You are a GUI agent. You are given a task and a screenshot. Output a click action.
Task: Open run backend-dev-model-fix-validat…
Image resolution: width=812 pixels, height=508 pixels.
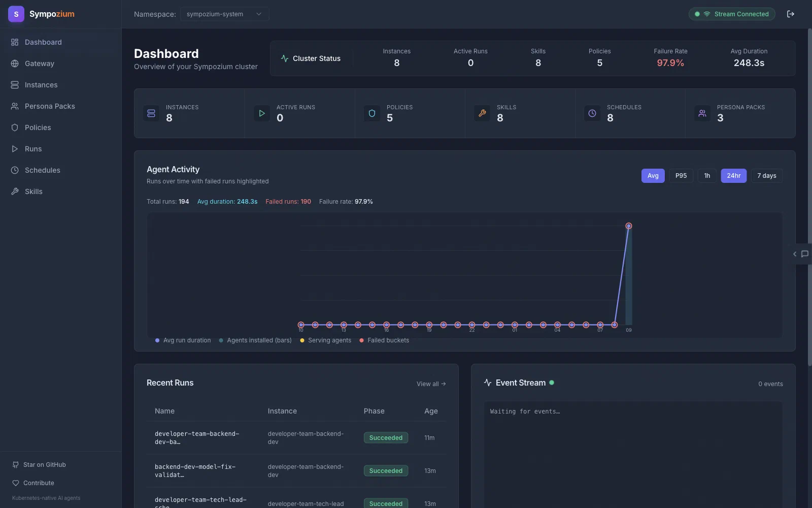point(195,471)
